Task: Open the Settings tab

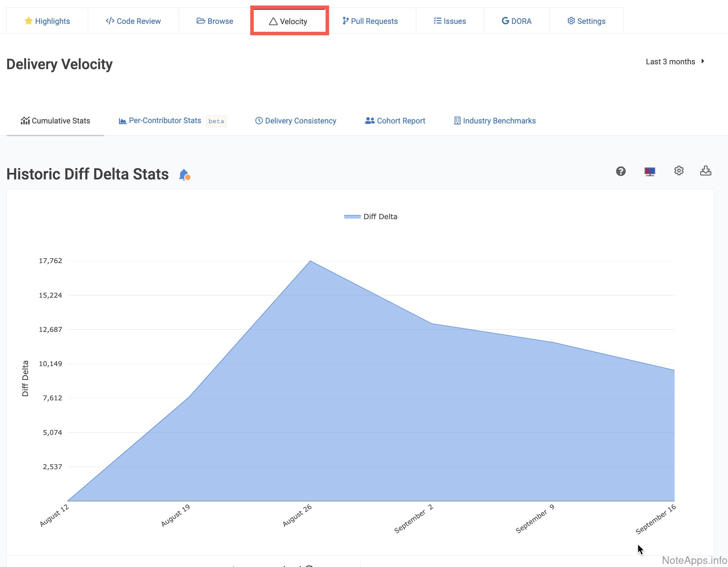Action: click(x=586, y=21)
